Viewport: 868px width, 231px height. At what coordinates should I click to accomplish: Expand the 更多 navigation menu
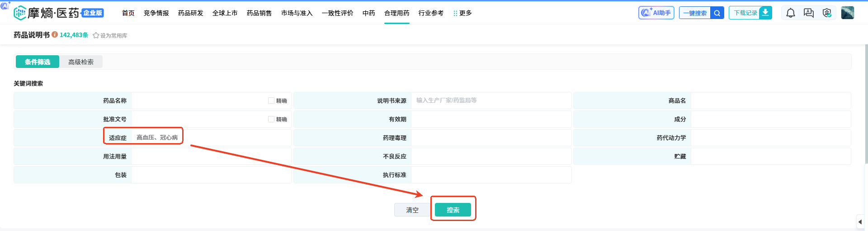pos(462,13)
